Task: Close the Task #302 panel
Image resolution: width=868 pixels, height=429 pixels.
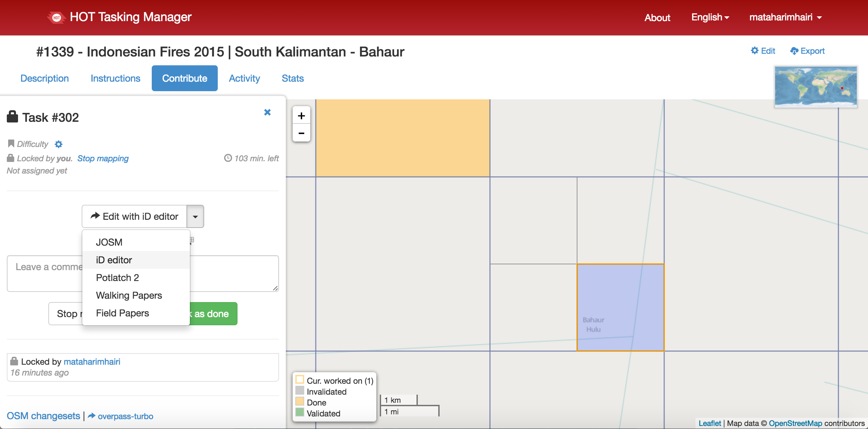Action: pos(267,112)
